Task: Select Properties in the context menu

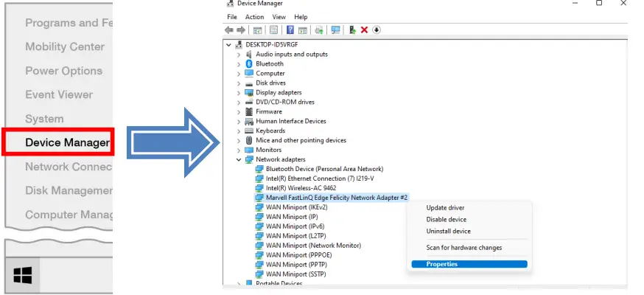Action: coord(469,264)
